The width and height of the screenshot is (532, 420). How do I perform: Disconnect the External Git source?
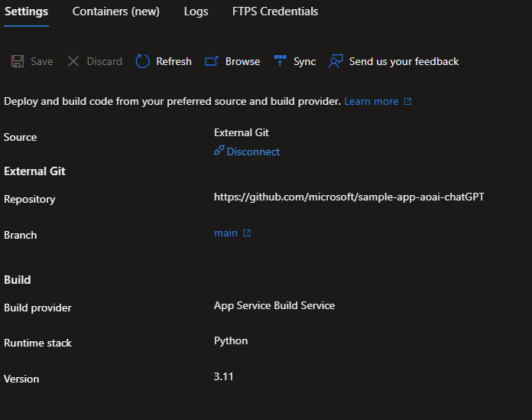(x=253, y=151)
